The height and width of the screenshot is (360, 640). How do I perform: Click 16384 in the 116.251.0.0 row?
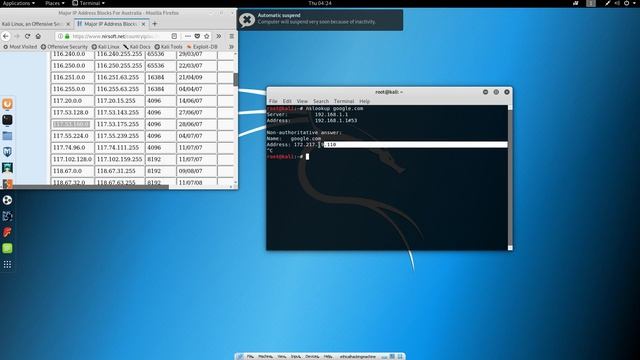coord(156,78)
